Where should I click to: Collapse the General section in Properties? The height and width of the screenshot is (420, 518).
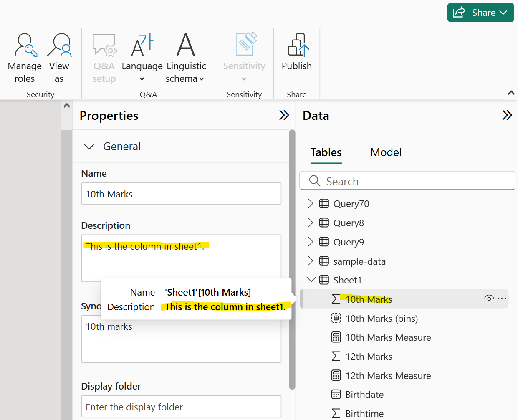[89, 147]
